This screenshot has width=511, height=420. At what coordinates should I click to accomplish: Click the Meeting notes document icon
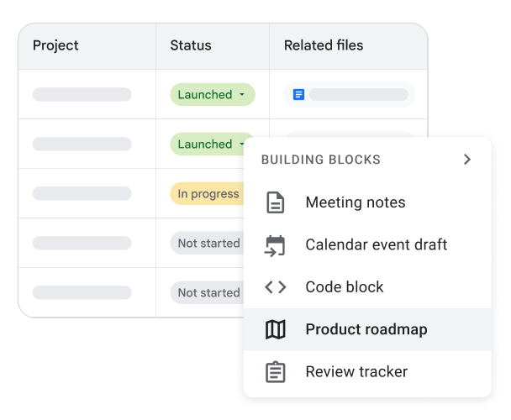[x=275, y=202]
